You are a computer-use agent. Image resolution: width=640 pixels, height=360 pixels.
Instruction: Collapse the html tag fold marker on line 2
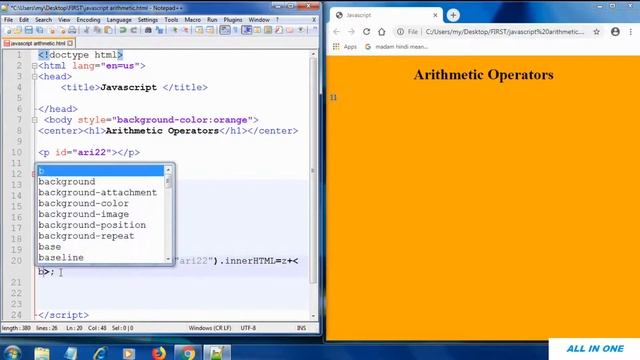(x=35, y=66)
